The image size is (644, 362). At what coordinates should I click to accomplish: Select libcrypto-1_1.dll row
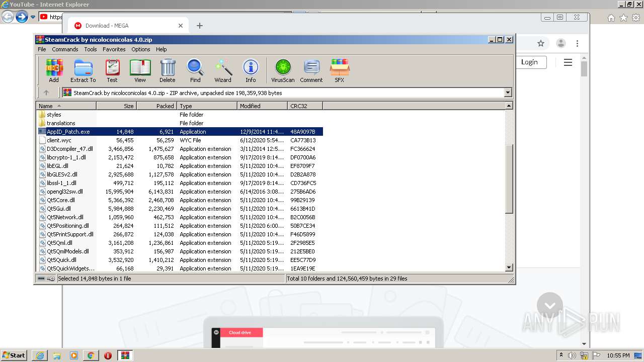180,157
